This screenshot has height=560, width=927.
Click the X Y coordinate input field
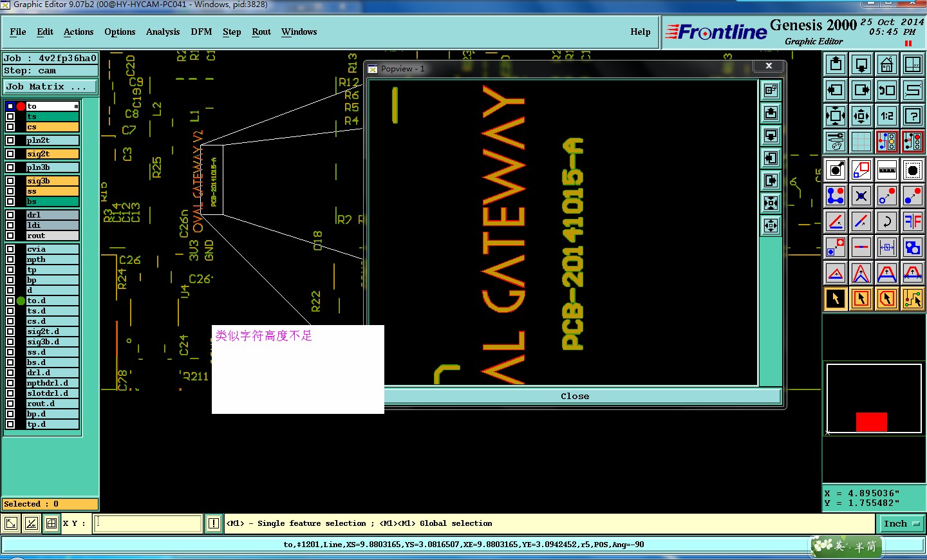pyautogui.click(x=148, y=523)
